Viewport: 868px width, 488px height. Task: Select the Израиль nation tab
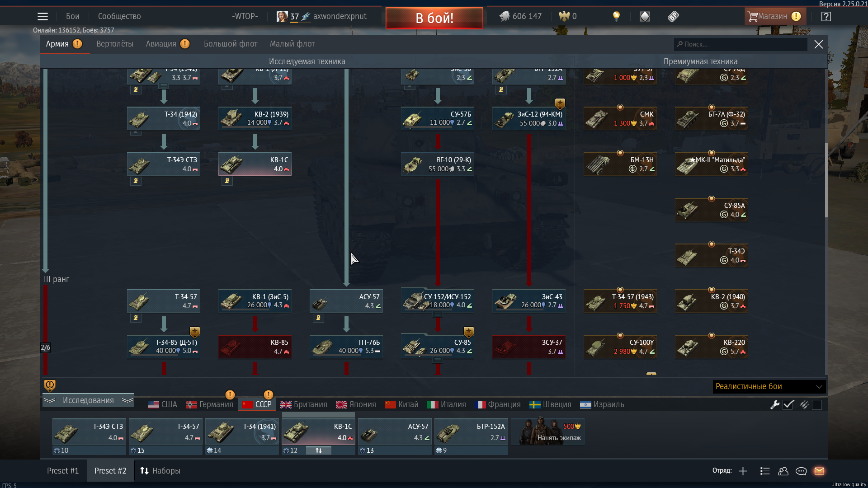click(602, 404)
